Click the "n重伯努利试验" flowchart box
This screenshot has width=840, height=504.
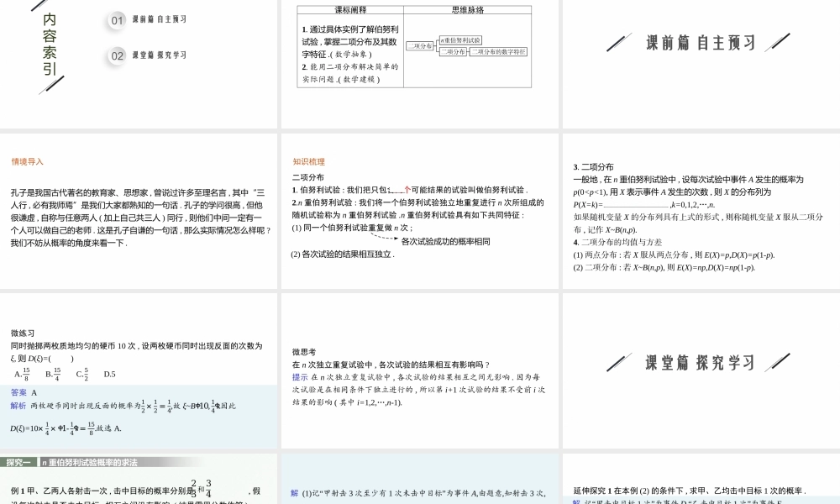click(460, 40)
